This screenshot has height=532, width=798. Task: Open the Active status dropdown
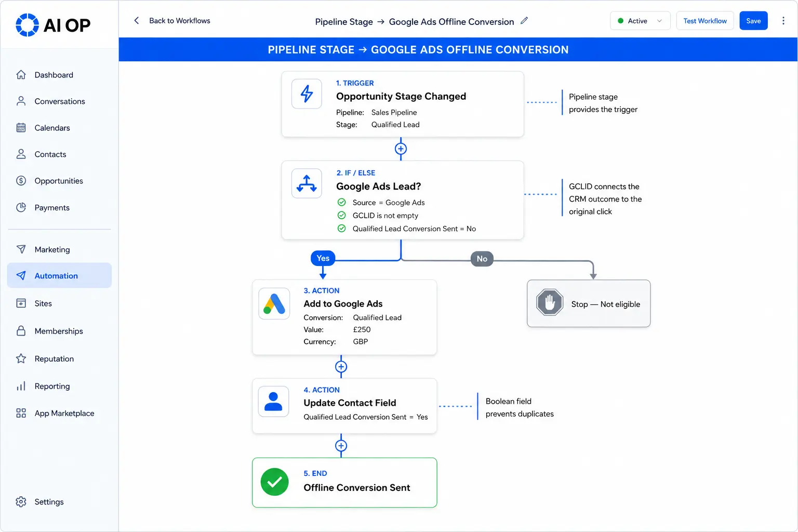640,21
